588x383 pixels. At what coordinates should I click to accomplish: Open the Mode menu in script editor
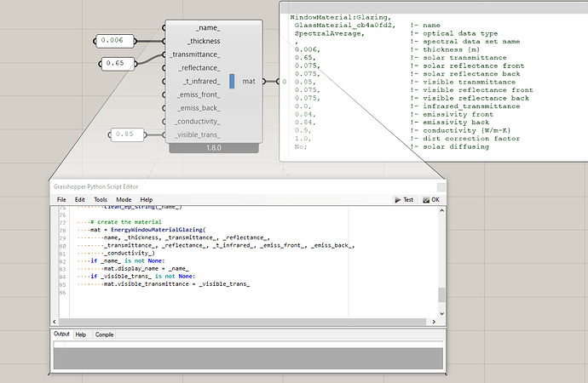pos(124,199)
